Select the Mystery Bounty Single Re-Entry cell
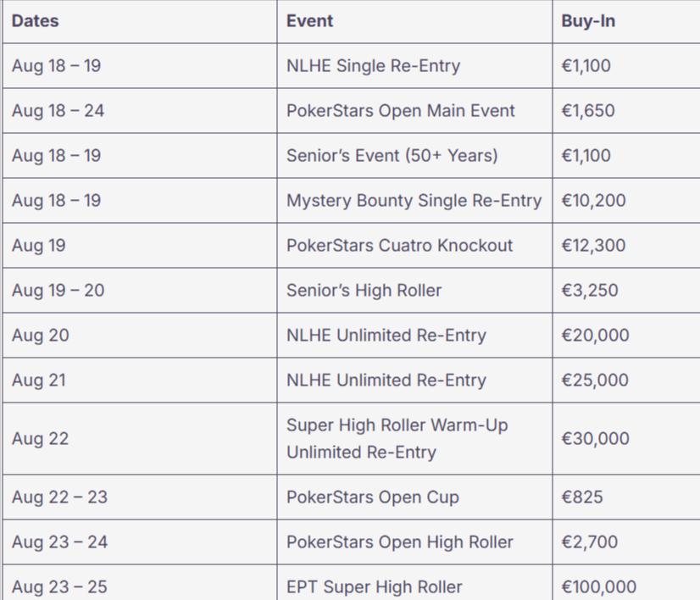The width and height of the screenshot is (700, 600). [414, 201]
